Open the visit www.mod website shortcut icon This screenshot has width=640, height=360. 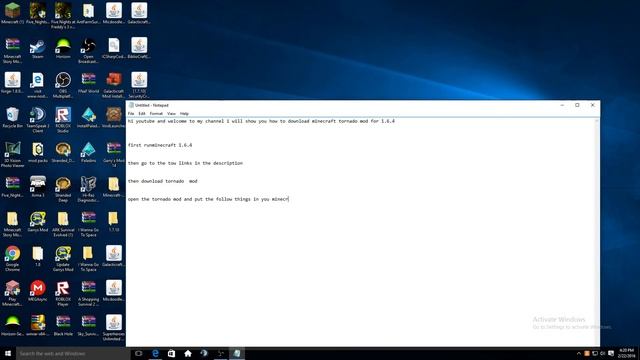pyautogui.click(x=38, y=85)
